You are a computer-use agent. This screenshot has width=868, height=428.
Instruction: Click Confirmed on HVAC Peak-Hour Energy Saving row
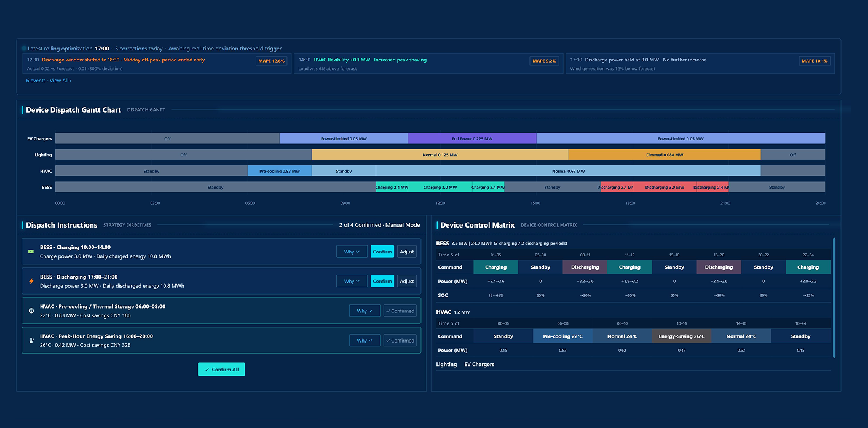point(400,340)
